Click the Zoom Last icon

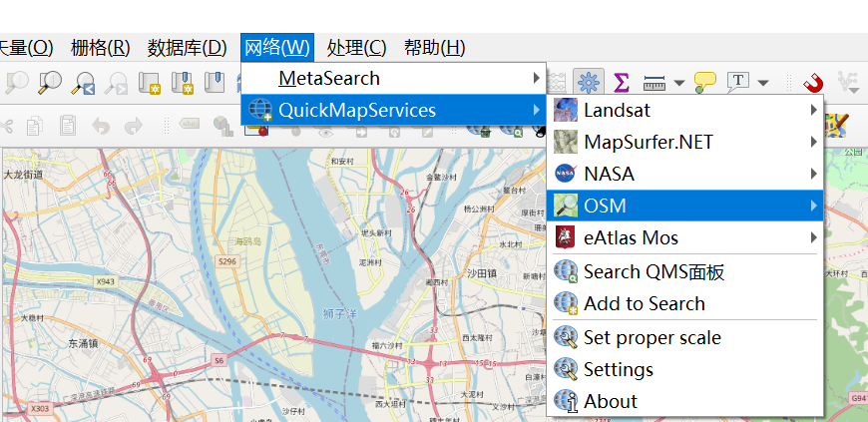tap(83, 83)
